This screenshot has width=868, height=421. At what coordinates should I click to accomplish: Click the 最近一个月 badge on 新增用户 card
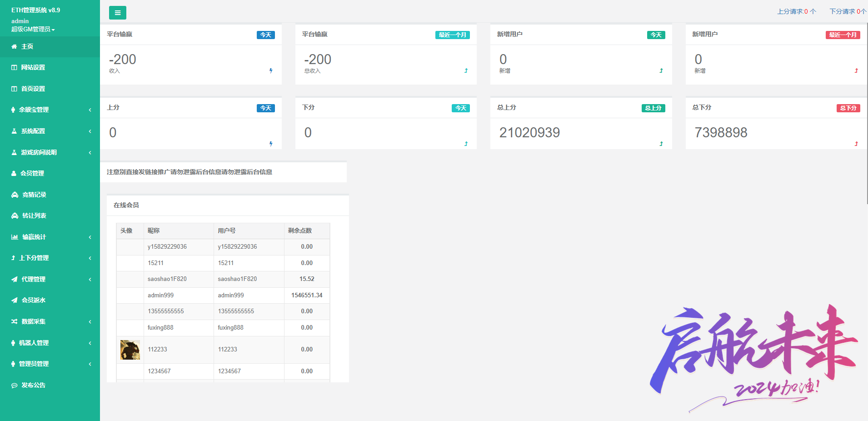tap(843, 35)
